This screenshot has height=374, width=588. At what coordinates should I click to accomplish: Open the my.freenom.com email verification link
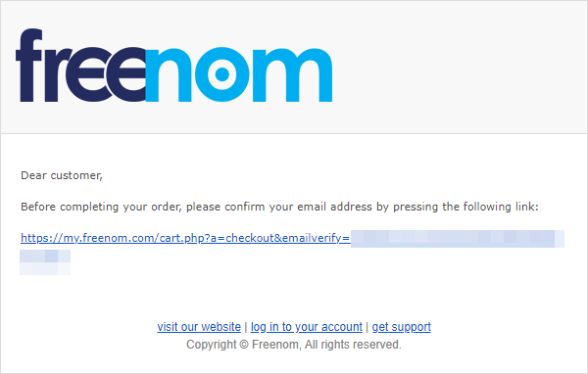coord(185,238)
